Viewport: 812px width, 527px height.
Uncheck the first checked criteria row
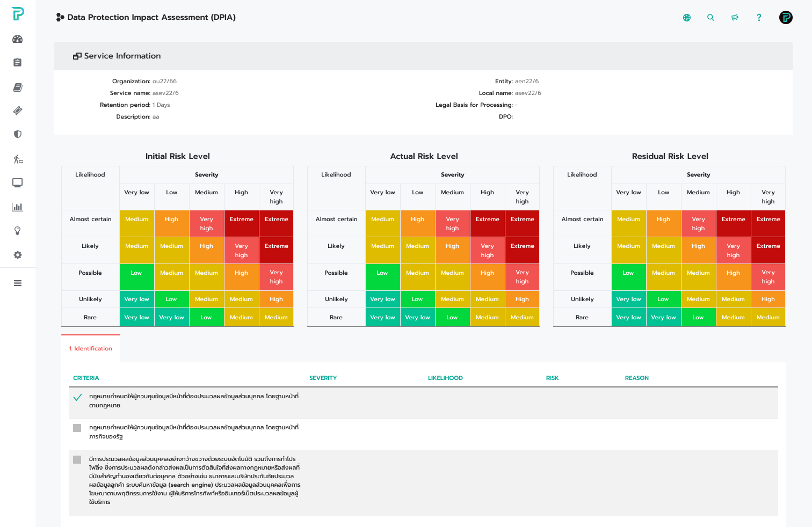(77, 398)
